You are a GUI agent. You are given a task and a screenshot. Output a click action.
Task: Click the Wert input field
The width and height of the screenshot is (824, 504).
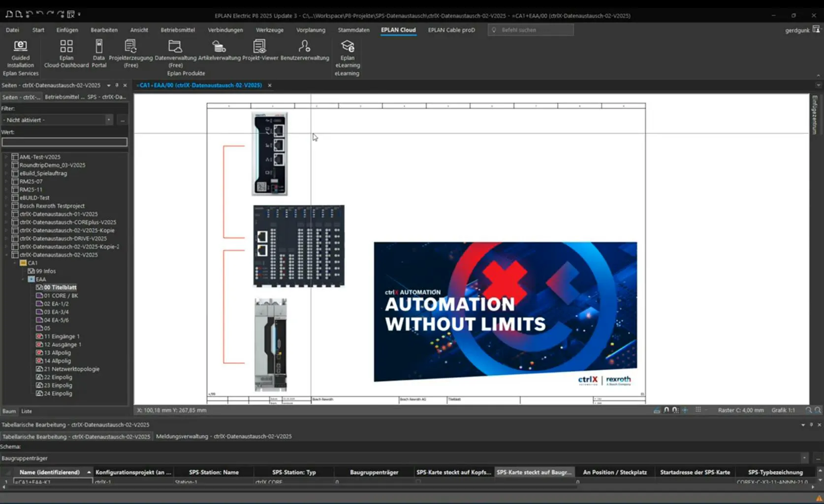pos(64,142)
